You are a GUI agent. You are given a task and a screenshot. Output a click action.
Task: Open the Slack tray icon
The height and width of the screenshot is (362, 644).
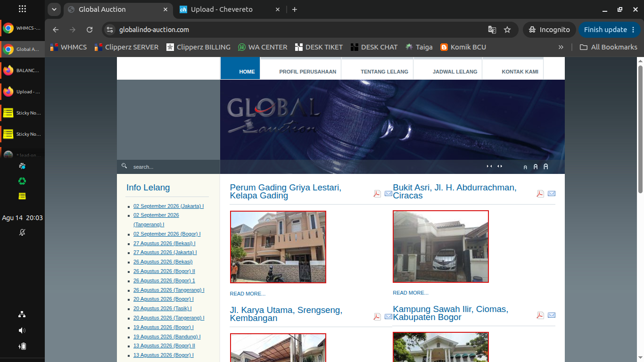[x=22, y=166]
